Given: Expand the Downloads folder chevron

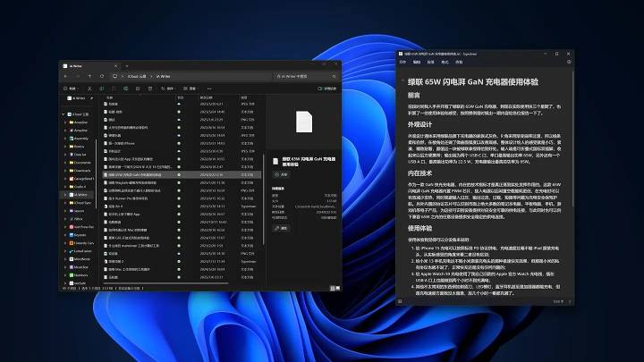Looking at the screenshot, I should pyautogui.click(x=65, y=171).
